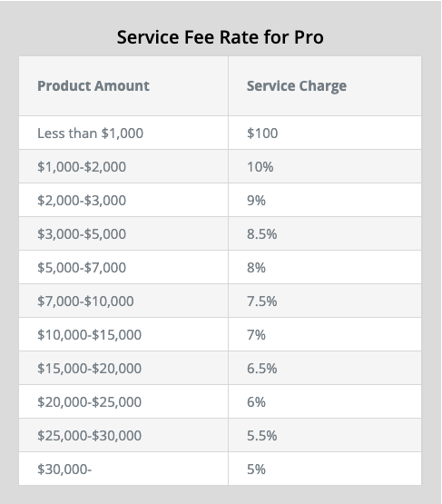Click the 7.5% service charge value
Viewport: 442px width, 504px height.
pos(261,301)
